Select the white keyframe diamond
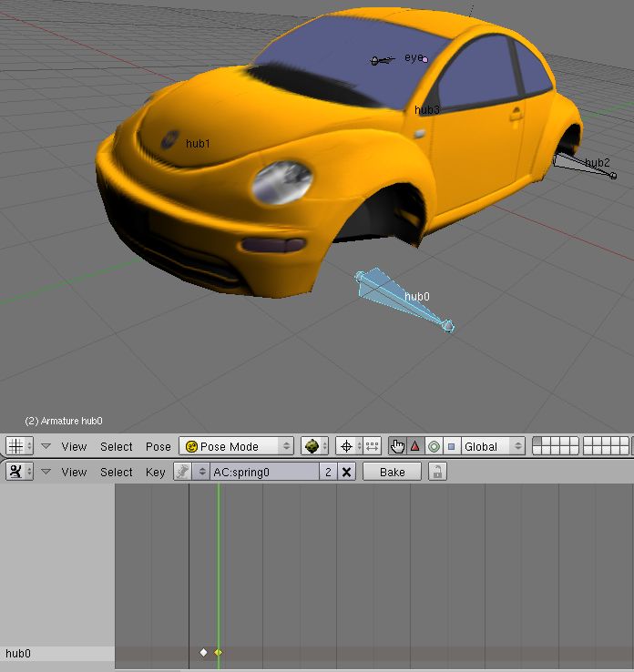Image resolution: width=634 pixels, height=672 pixels. (204, 652)
